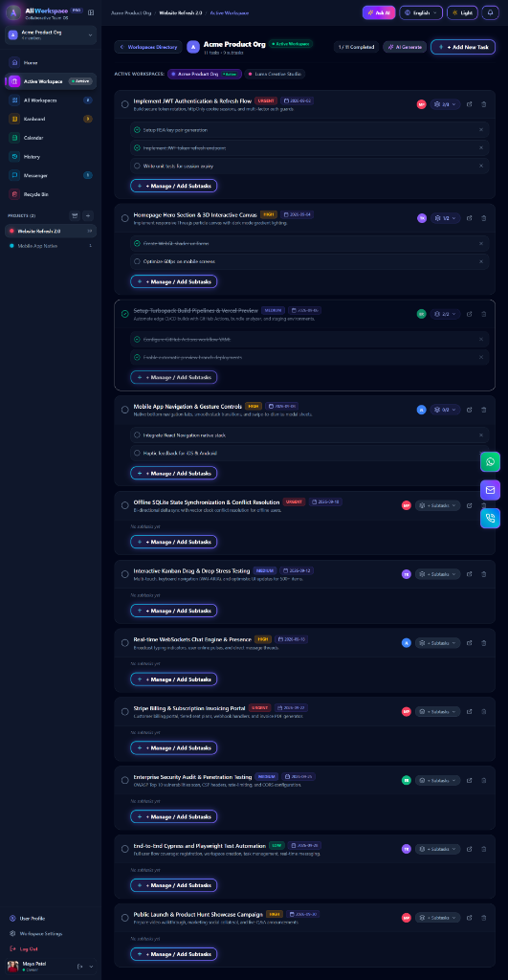Image resolution: width=508 pixels, height=980 pixels.
Task: Open the phone call floating icon
Action: (x=490, y=518)
